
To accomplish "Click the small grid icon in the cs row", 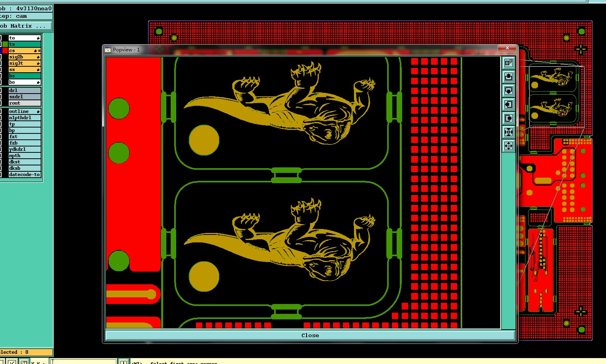I will pyautogui.click(x=39, y=51).
